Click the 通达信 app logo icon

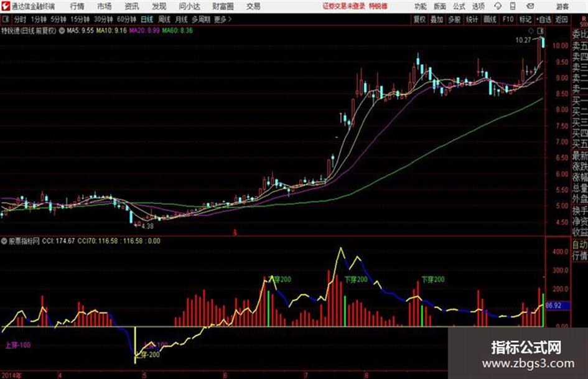6,6
